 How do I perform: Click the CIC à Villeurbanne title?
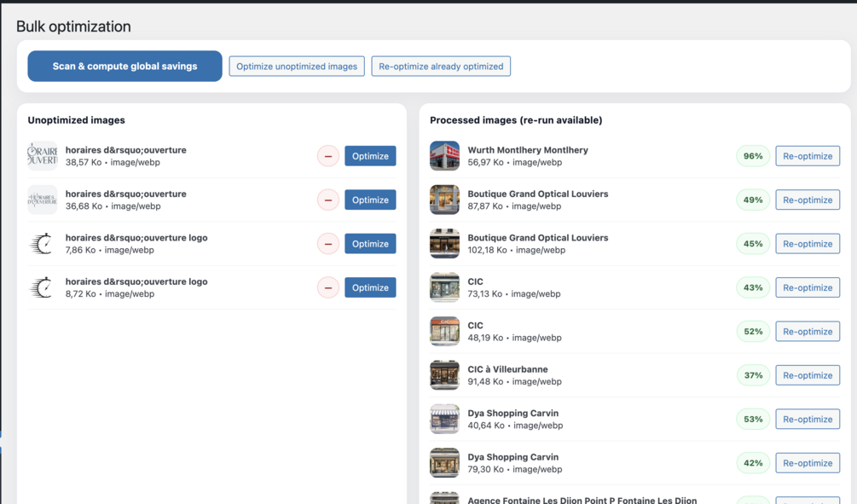point(507,369)
